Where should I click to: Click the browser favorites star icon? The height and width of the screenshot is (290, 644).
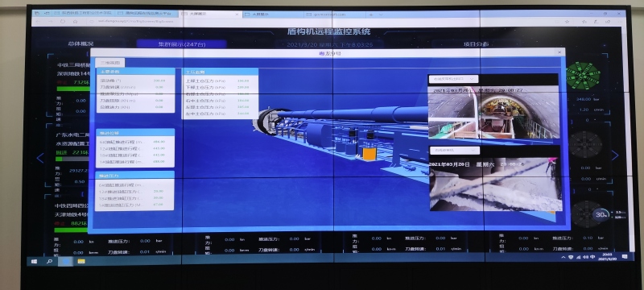567,22
